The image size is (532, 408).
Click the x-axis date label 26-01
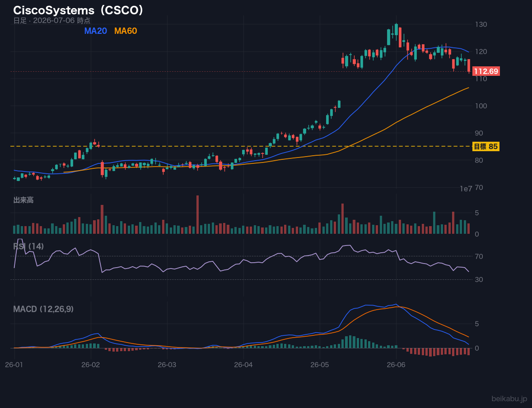tap(14, 365)
